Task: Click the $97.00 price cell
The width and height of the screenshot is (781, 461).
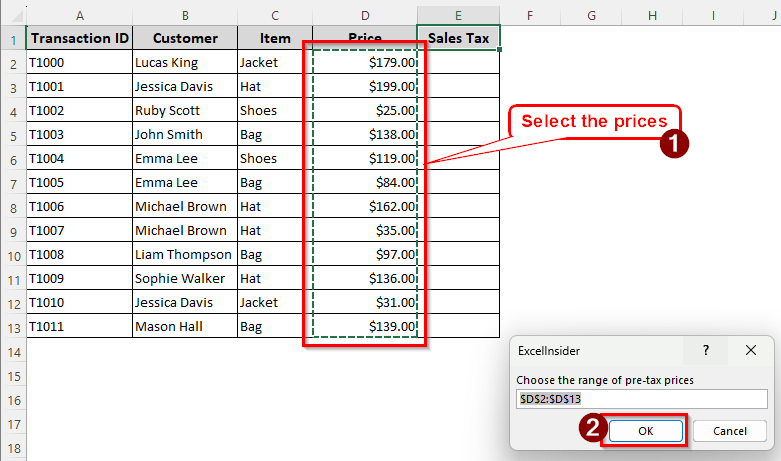Action: click(x=365, y=254)
